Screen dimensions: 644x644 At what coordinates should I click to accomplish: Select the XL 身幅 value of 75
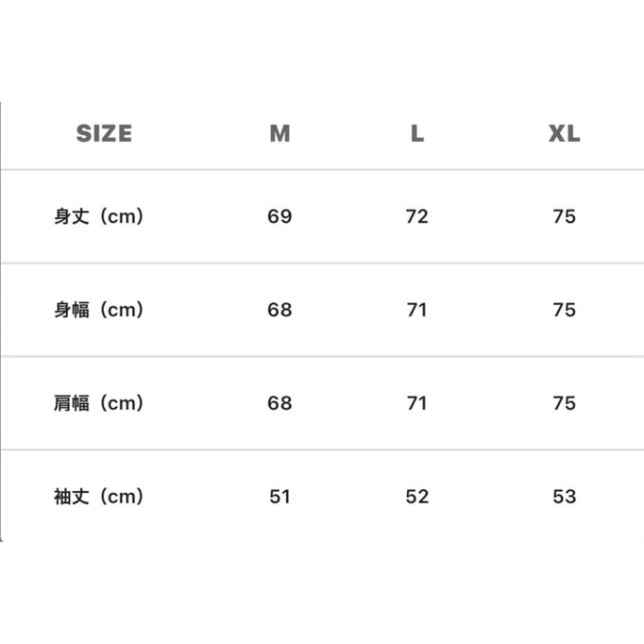564,310
